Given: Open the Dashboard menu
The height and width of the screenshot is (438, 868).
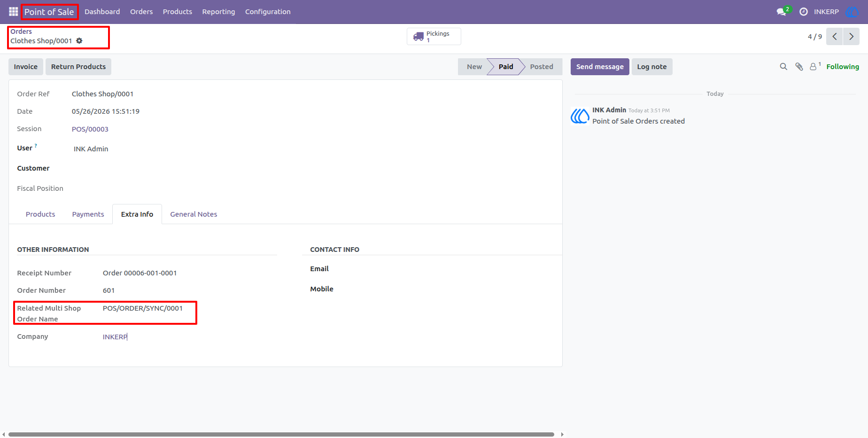Looking at the screenshot, I should tap(102, 12).
